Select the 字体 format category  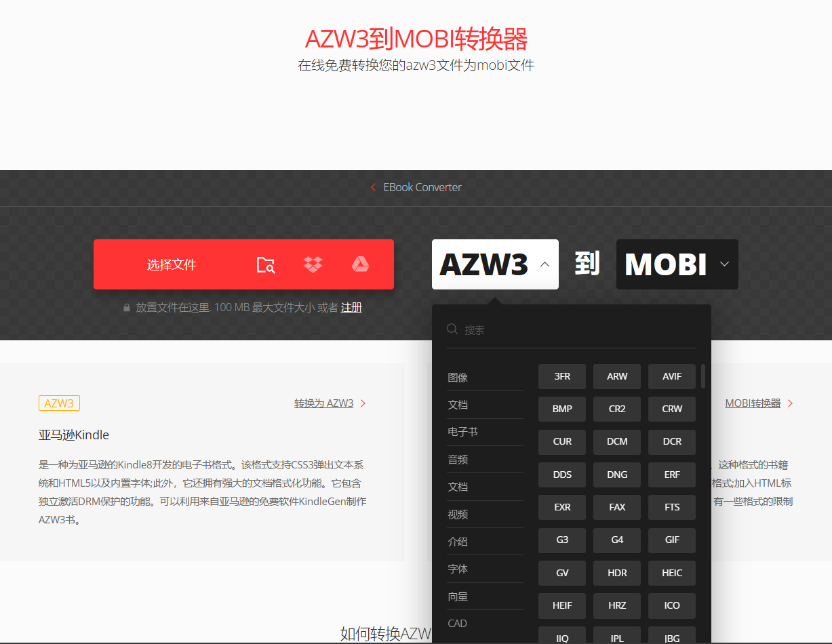458,569
